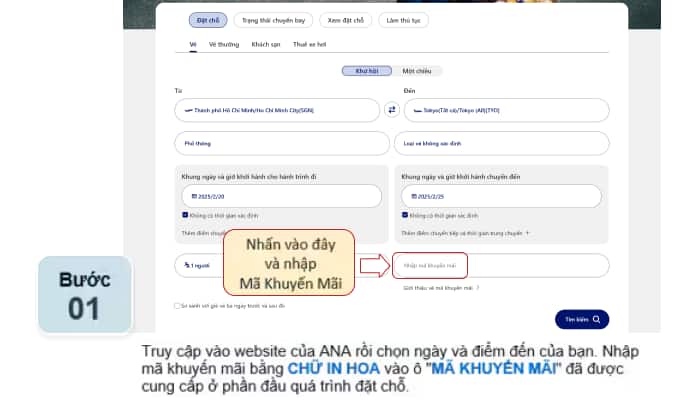Toggle return unspecified time checkbox
The height and width of the screenshot is (407, 700).
[404, 215]
